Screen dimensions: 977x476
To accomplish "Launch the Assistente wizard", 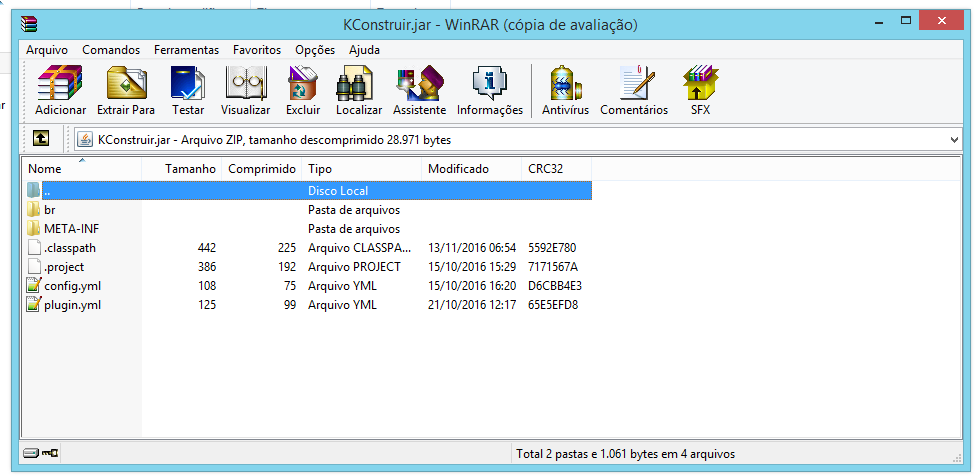I will point(419,82).
